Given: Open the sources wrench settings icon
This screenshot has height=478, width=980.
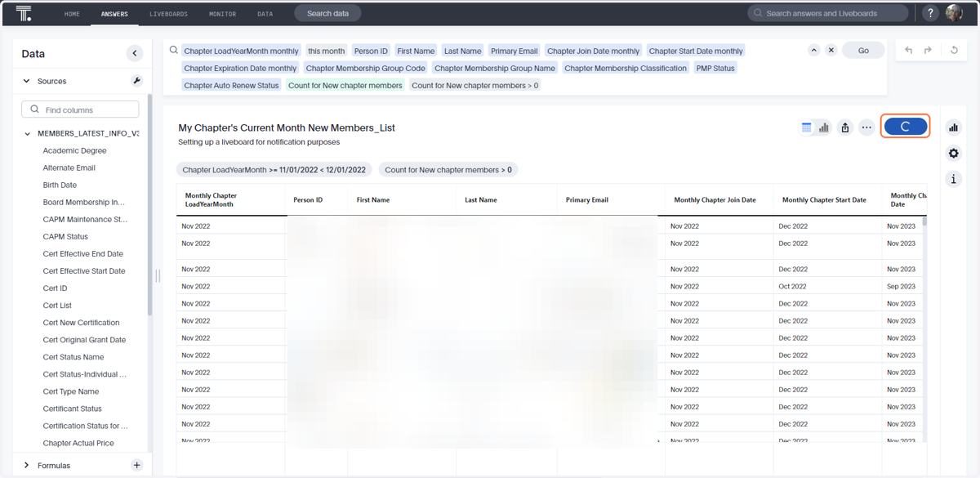Looking at the screenshot, I should (x=136, y=81).
